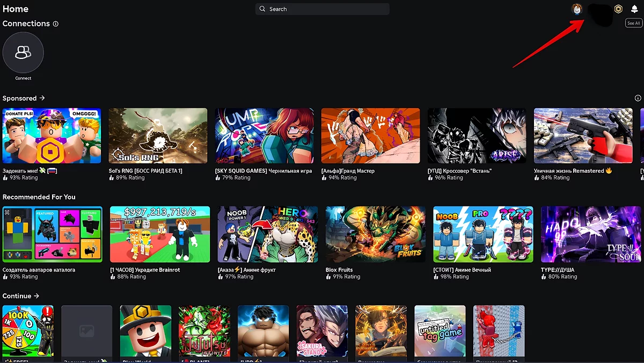Viewport: 644px width, 363px height.
Task: Open the Кроссовер "Встань" game thumbnail
Action: [477, 136]
